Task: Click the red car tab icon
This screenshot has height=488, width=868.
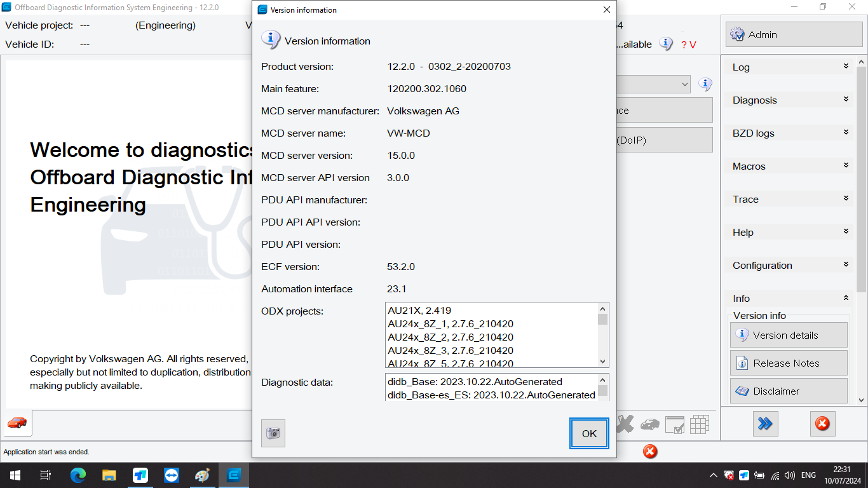Action: [17, 423]
